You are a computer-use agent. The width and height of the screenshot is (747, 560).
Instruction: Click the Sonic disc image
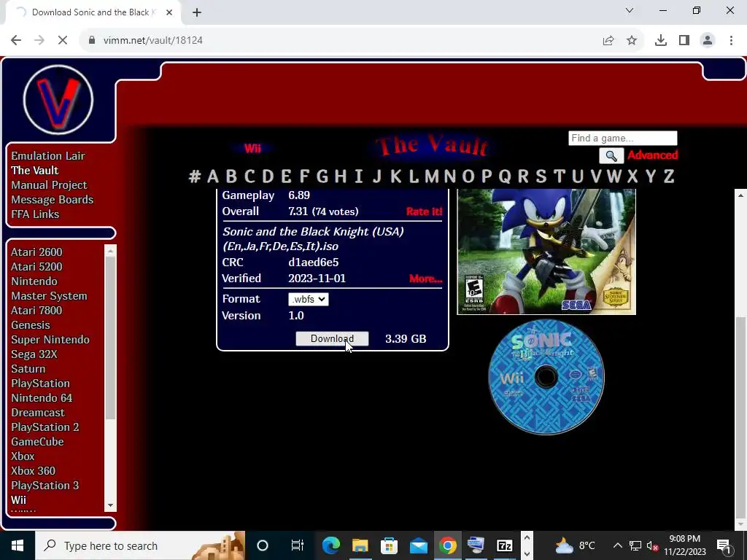click(x=546, y=377)
